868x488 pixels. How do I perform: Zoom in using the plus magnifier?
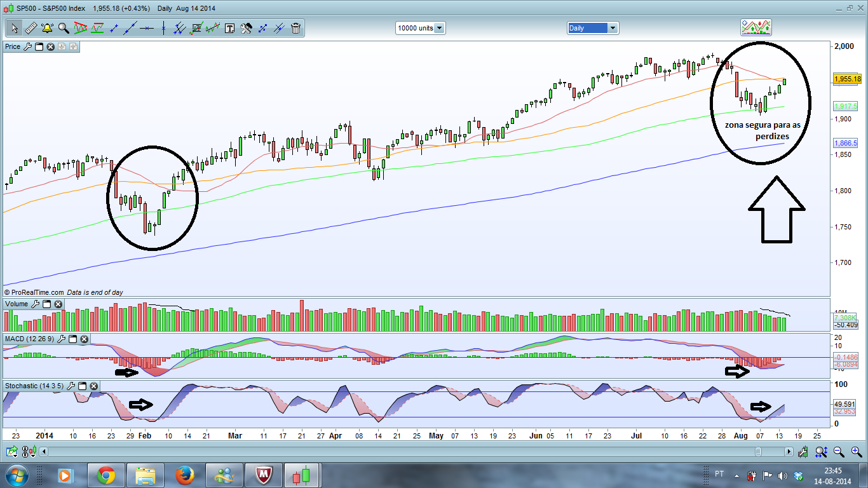[x=857, y=452]
